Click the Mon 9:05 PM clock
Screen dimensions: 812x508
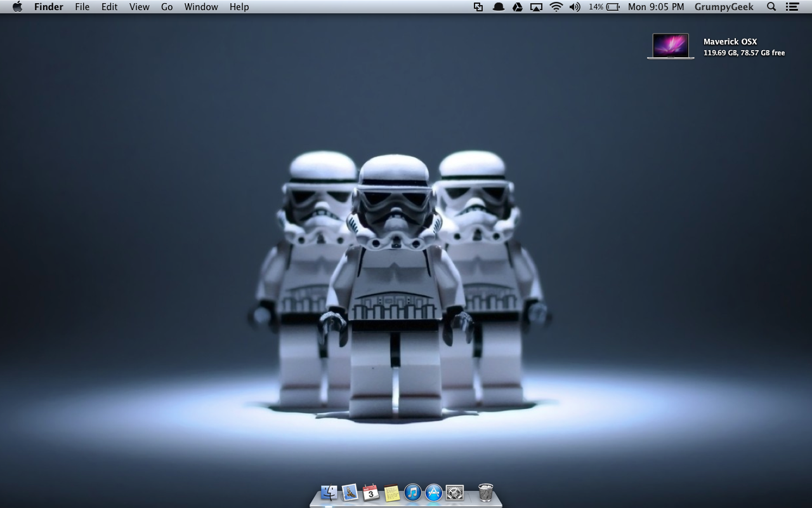point(656,7)
